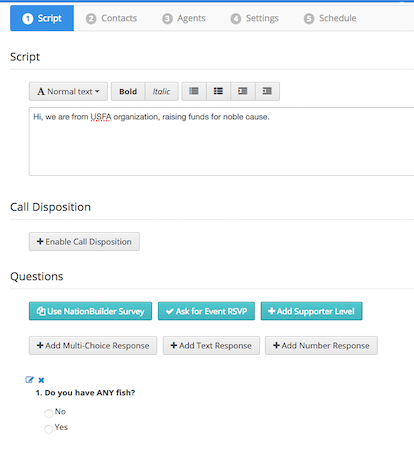Outdent the script text
414x450 pixels.
tap(243, 91)
